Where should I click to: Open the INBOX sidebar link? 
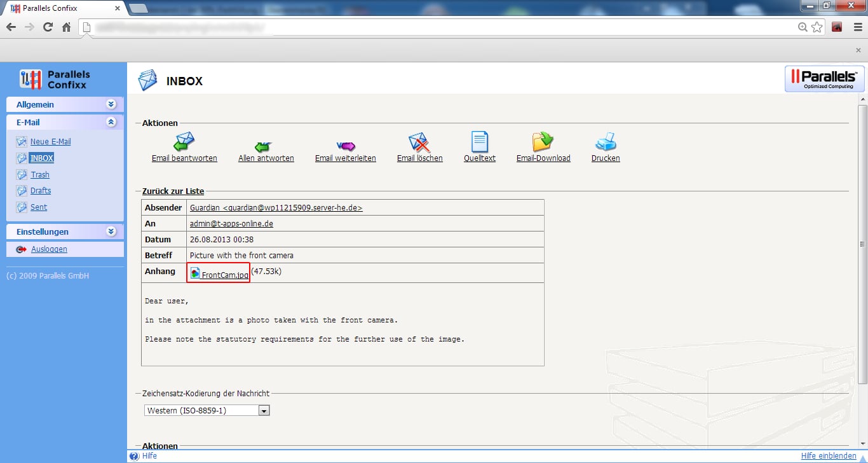click(42, 158)
